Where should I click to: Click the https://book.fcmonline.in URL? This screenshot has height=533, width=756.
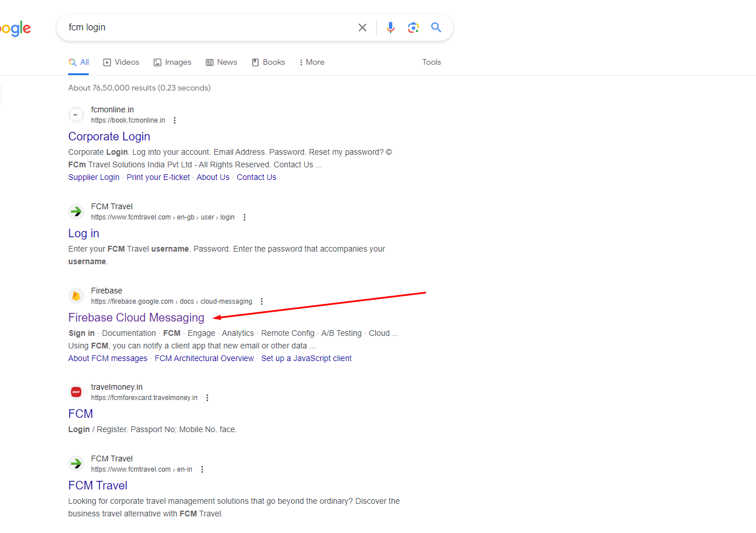(x=128, y=120)
